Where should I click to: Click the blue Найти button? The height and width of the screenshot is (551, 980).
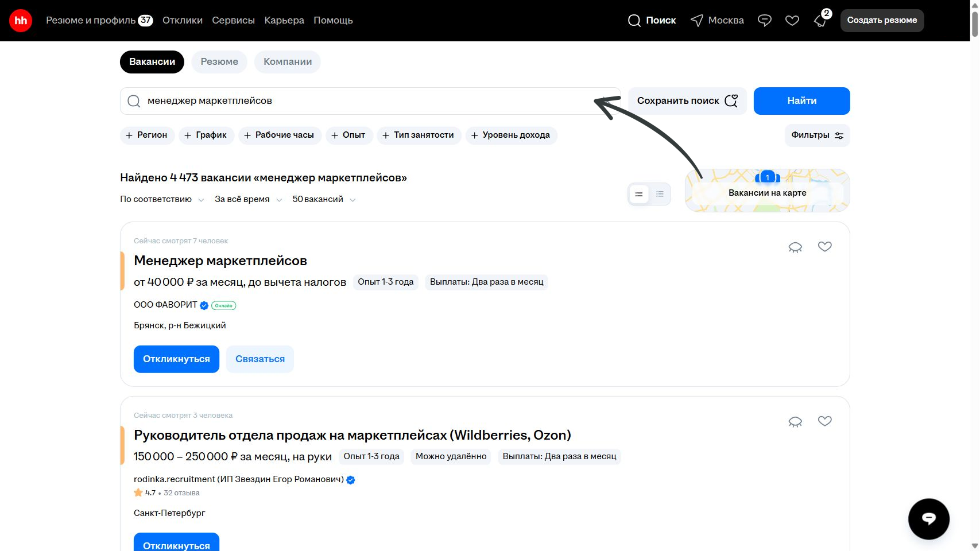[x=801, y=101]
